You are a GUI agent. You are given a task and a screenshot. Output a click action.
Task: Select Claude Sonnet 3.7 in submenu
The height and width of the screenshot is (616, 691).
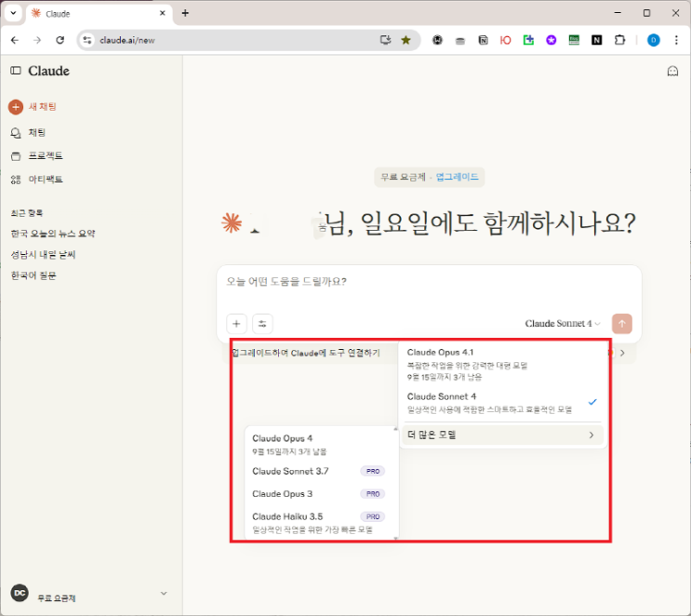[x=321, y=471]
